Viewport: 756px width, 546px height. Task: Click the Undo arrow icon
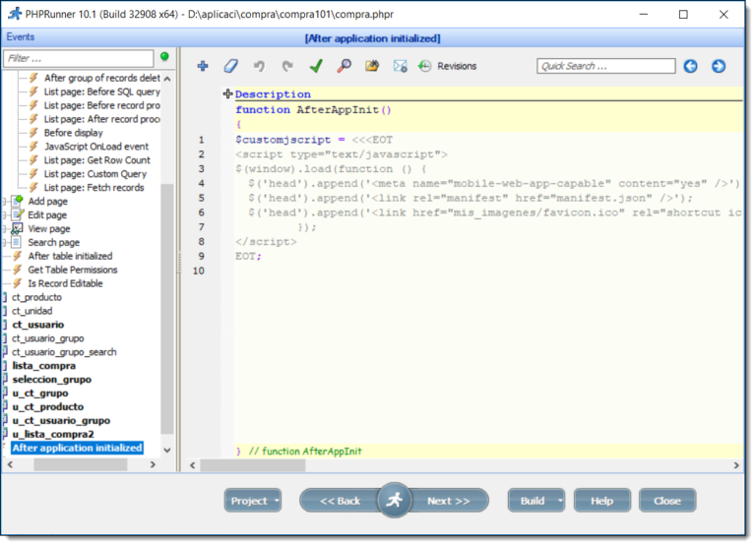point(259,66)
